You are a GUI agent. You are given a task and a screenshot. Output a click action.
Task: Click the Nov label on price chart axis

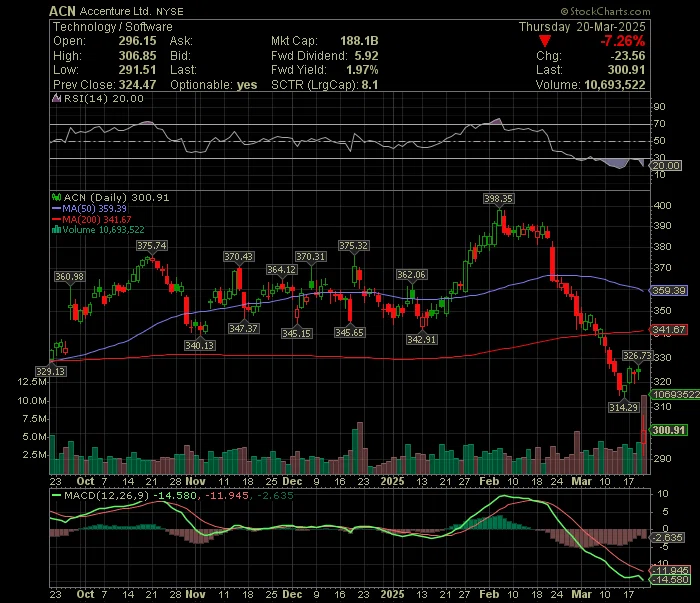click(x=195, y=482)
